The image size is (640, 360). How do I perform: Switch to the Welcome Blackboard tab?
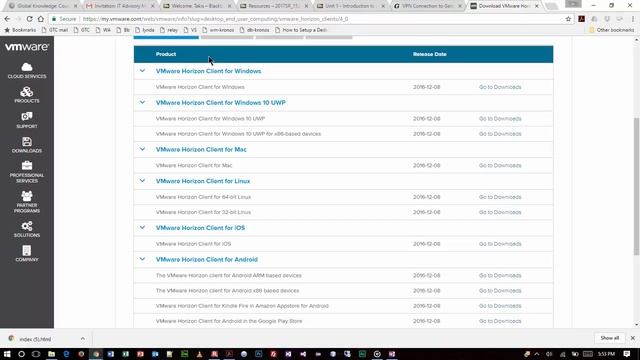[x=197, y=6]
